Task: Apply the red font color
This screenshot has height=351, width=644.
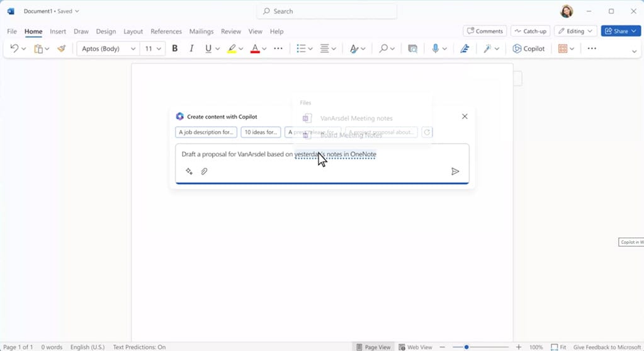Action: pos(255,49)
